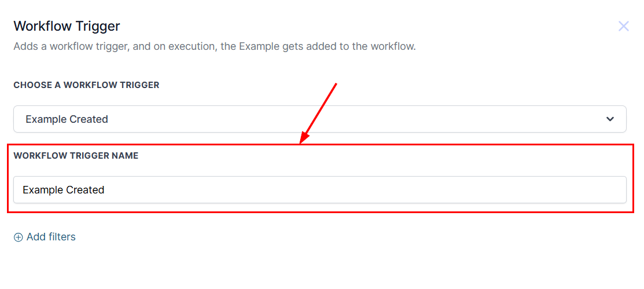Place cursor in Example Created name text

coord(64,190)
